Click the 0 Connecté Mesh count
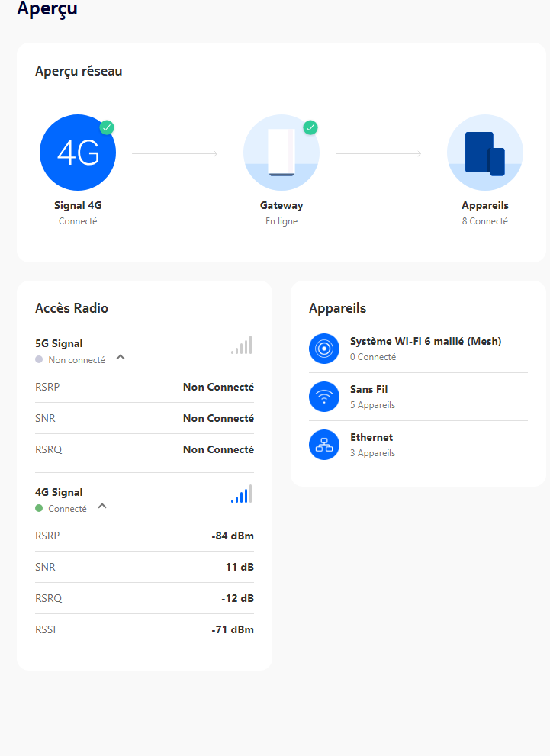Viewport: 550px width, 756px height. tap(373, 357)
